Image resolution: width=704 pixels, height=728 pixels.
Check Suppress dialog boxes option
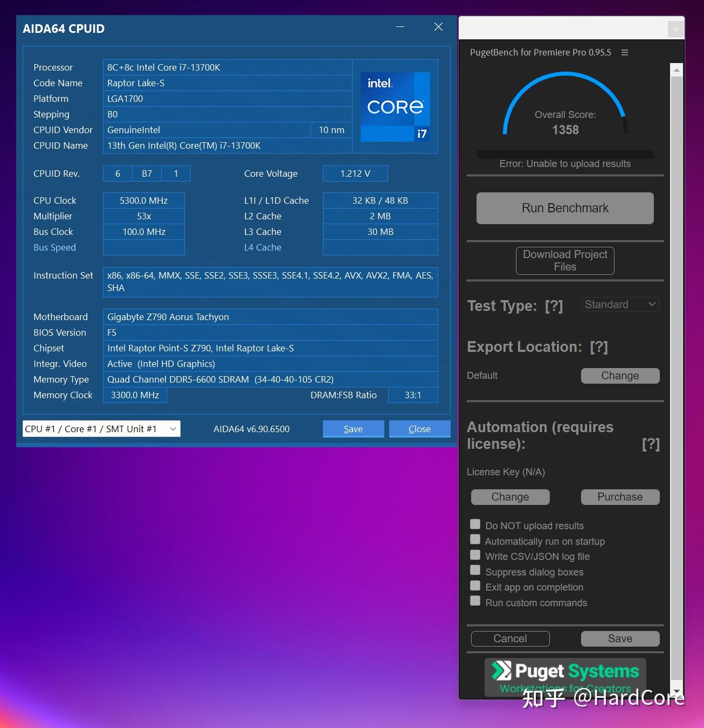pyautogui.click(x=475, y=570)
